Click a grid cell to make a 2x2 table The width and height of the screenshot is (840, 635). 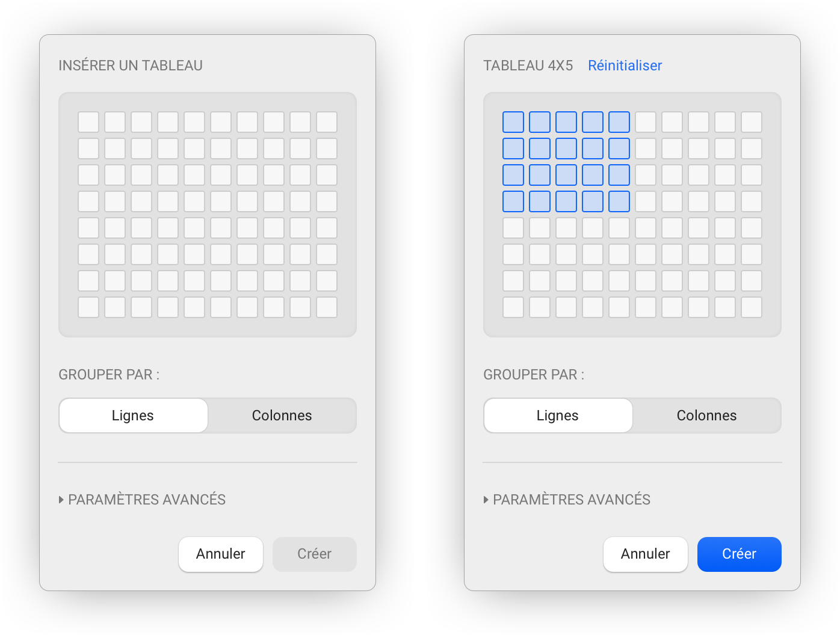click(115, 148)
